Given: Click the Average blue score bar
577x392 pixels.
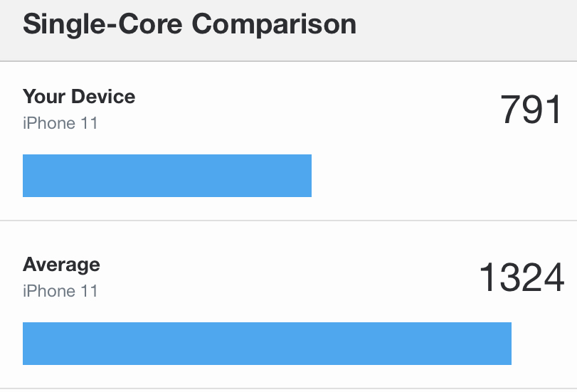Looking at the screenshot, I should point(268,344).
